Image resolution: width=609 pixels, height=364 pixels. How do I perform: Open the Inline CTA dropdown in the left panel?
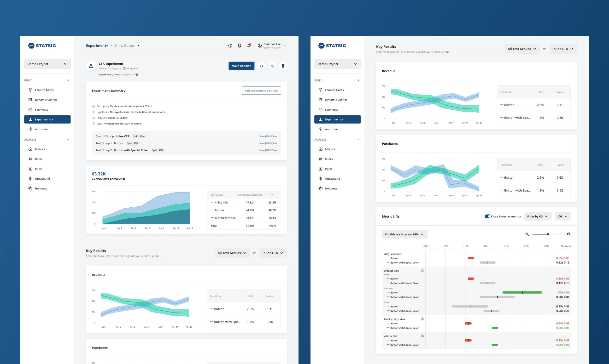273,253
